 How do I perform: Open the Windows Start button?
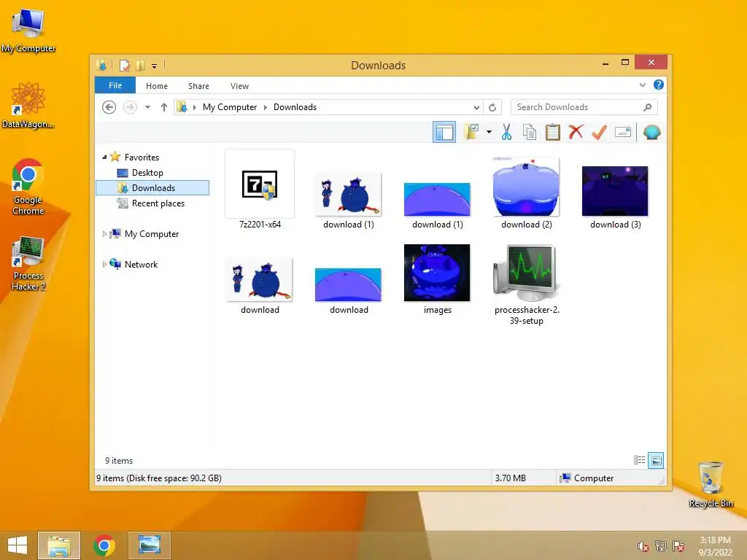pos(18,545)
